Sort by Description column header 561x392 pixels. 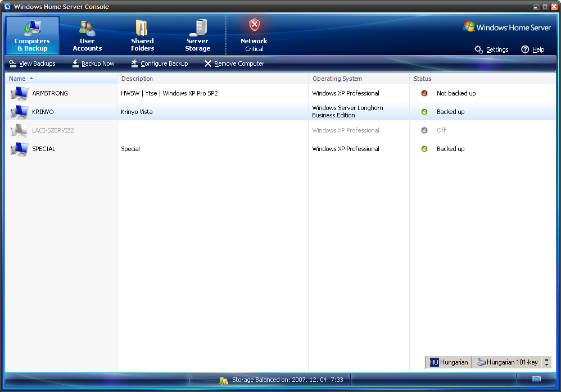(212, 79)
